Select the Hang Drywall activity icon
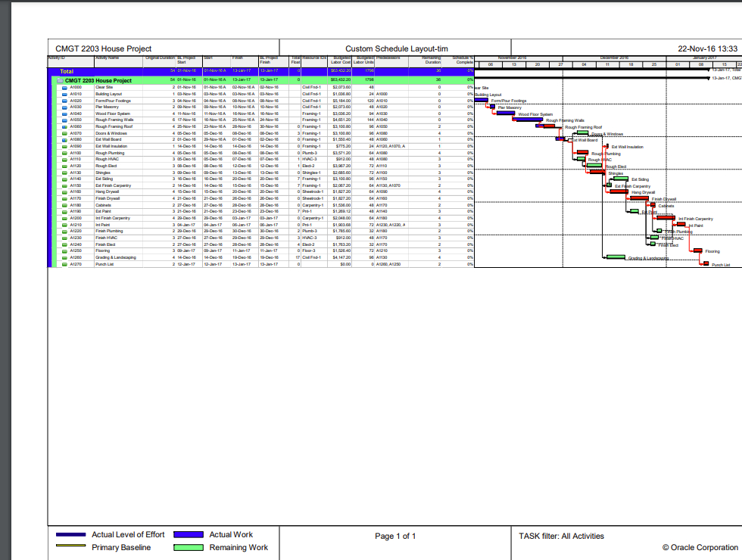 65,191
